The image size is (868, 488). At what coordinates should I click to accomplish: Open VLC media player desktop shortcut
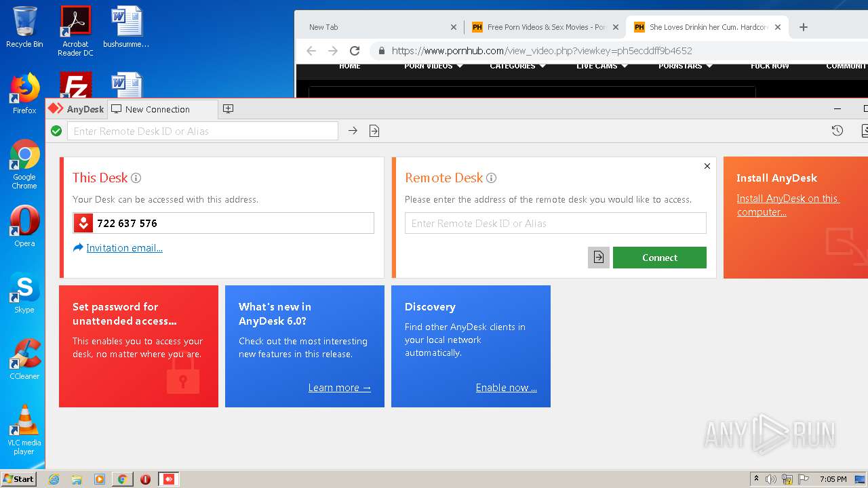24,430
